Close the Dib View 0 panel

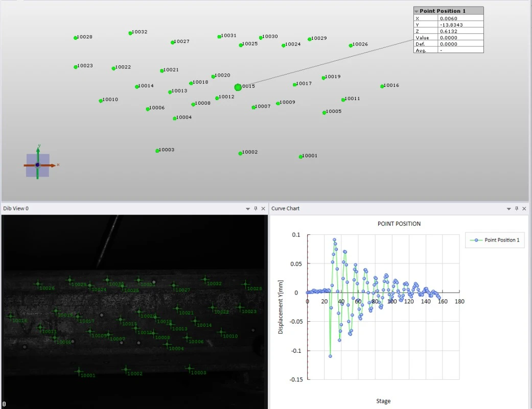263,208
